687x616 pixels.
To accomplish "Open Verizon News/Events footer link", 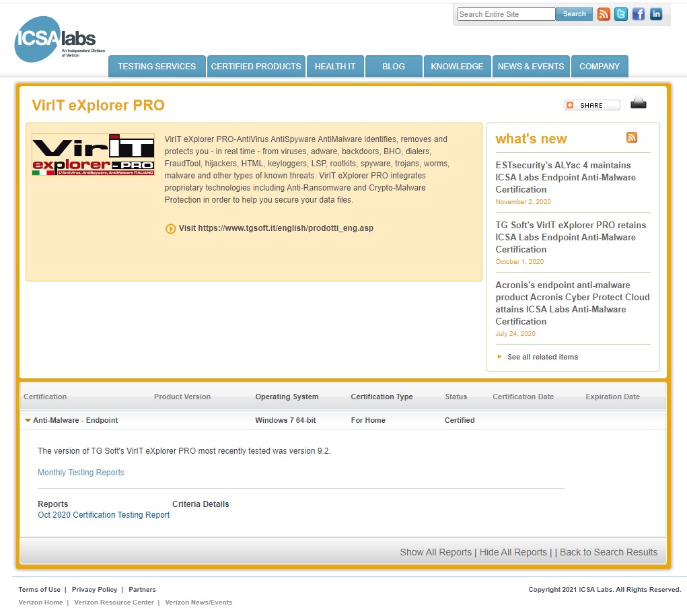I will (198, 602).
